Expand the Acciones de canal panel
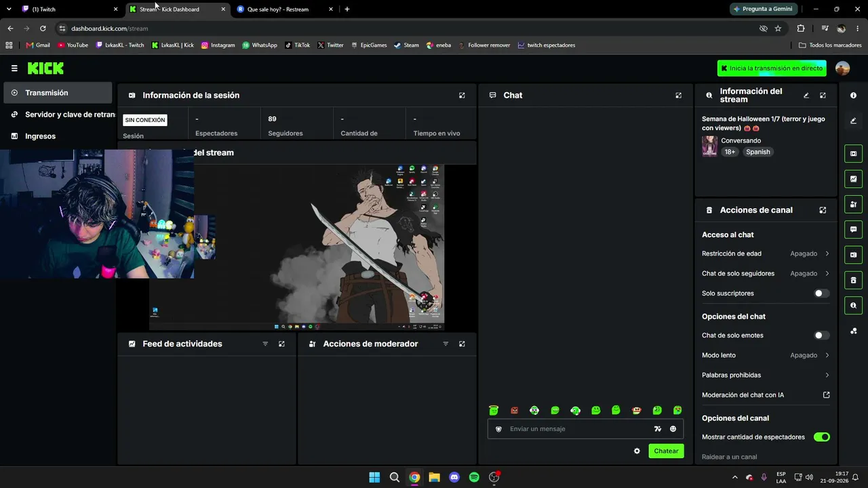868x488 pixels. (823, 210)
